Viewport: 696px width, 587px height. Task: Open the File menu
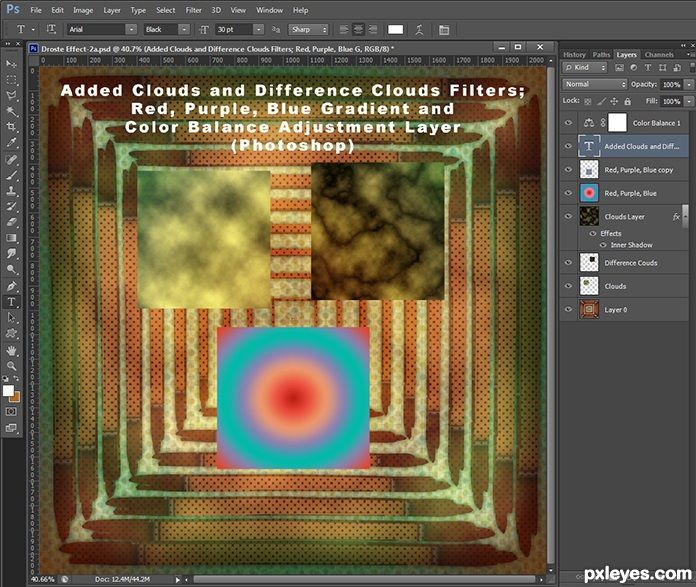[x=36, y=10]
